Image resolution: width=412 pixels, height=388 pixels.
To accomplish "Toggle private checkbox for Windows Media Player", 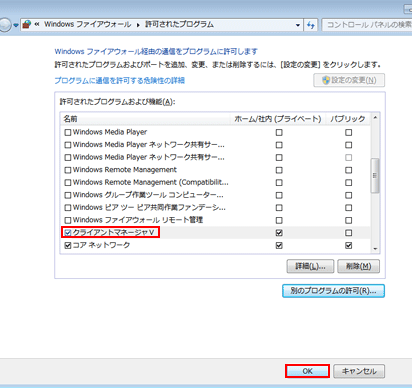I will 279,133.
